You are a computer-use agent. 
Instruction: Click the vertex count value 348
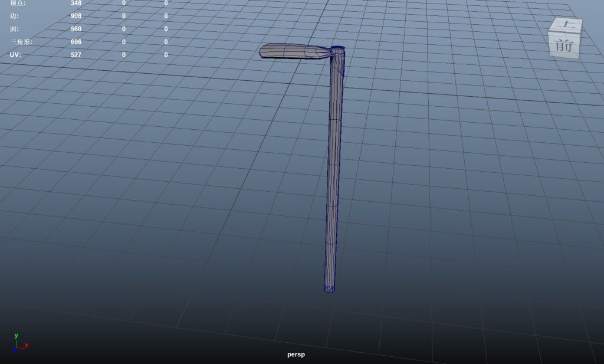pyautogui.click(x=76, y=3)
